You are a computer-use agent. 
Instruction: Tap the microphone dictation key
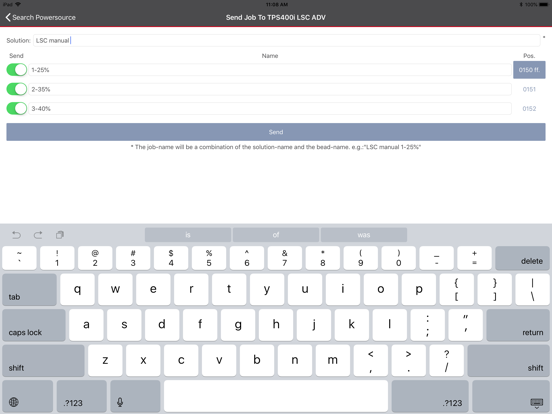[135, 397]
